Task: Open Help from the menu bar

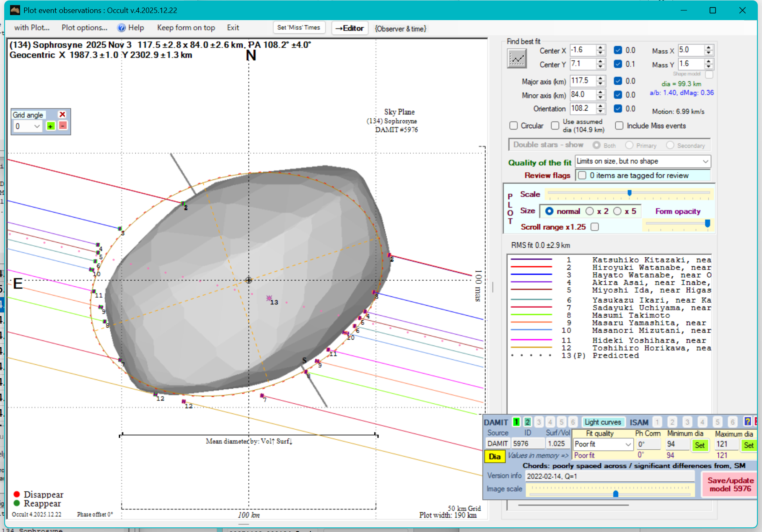Action: click(x=131, y=28)
